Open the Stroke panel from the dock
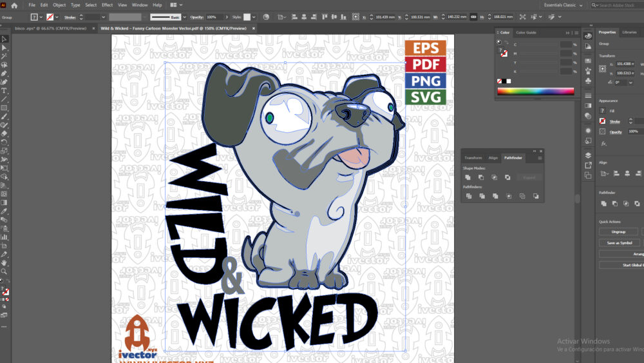The height and width of the screenshot is (363, 644). click(x=588, y=95)
